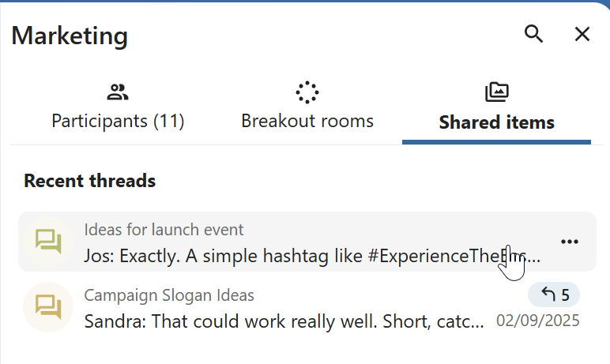
Task: Open the Ideas for launch event thread title
Action: [164, 230]
